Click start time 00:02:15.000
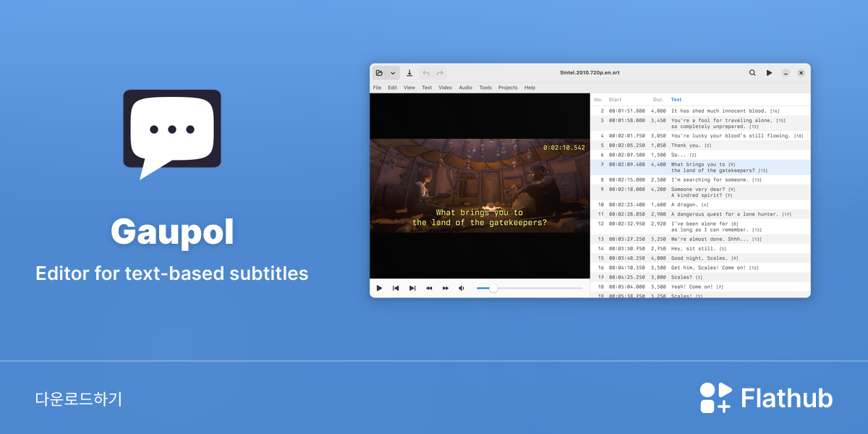 pos(626,179)
